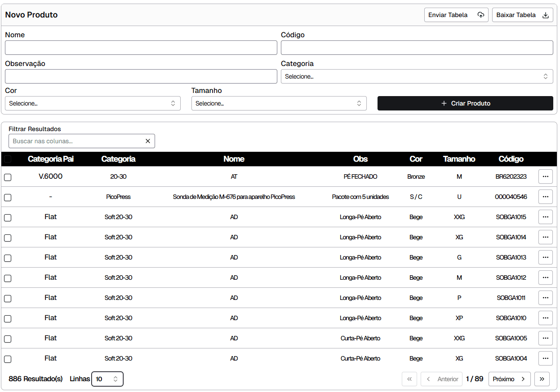Open three-dot menu for SOBGA1015 row
Screen dimensions: 560x392
(x=545, y=217)
